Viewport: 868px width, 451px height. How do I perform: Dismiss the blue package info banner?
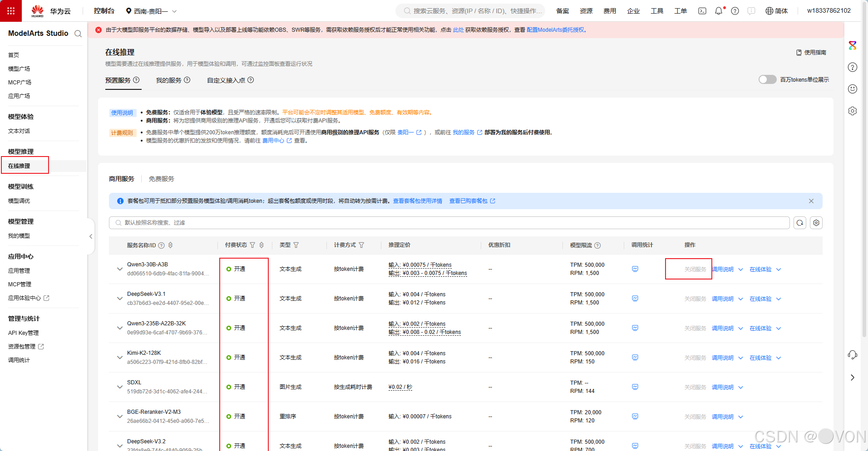click(x=811, y=201)
